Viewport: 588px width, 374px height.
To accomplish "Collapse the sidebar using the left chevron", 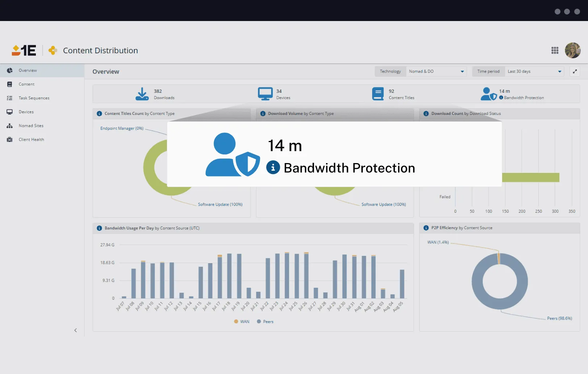I will [76, 330].
